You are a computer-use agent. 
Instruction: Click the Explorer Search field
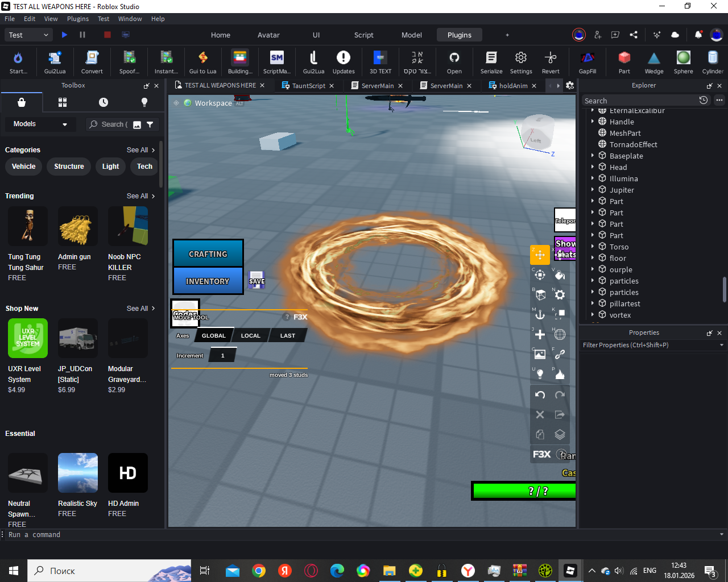640,101
